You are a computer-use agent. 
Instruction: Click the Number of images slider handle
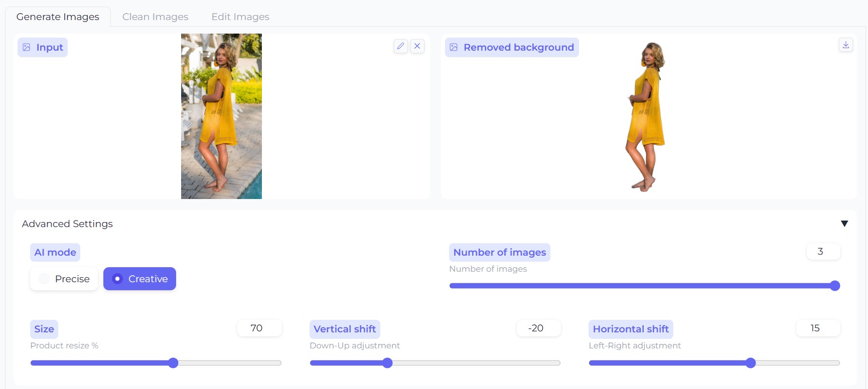[835, 286]
